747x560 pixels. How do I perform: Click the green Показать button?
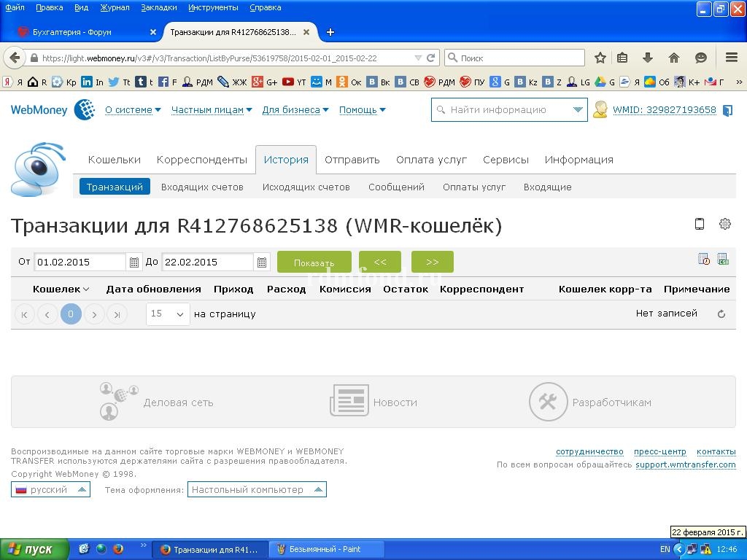(x=314, y=262)
